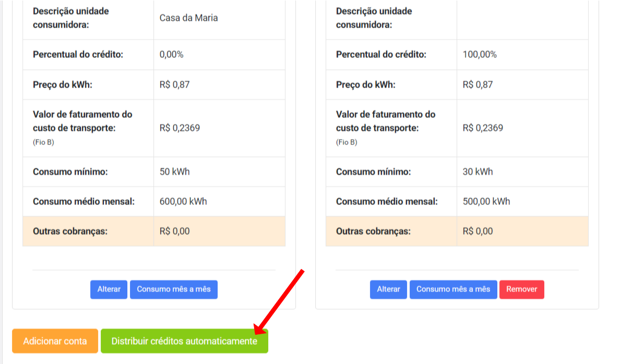The width and height of the screenshot is (622, 364).
Task: Click Outras cobranças label in Casa da Maria card
Action: 70,231
